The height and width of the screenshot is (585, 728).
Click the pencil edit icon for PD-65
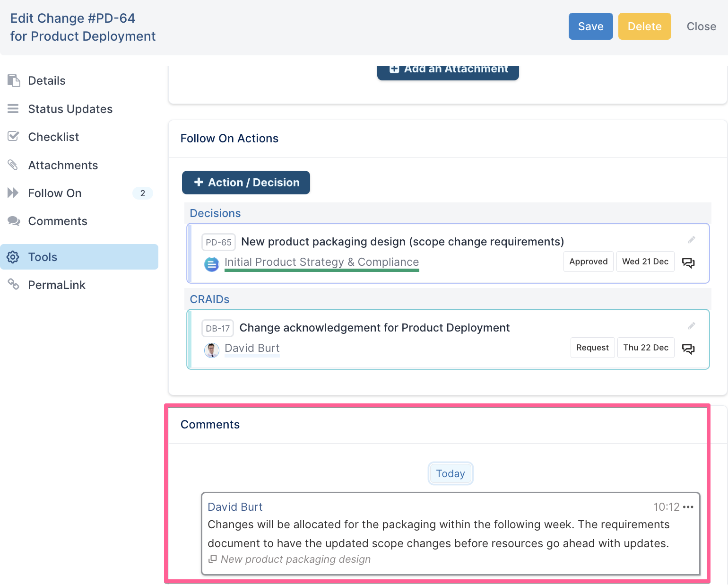[691, 240]
